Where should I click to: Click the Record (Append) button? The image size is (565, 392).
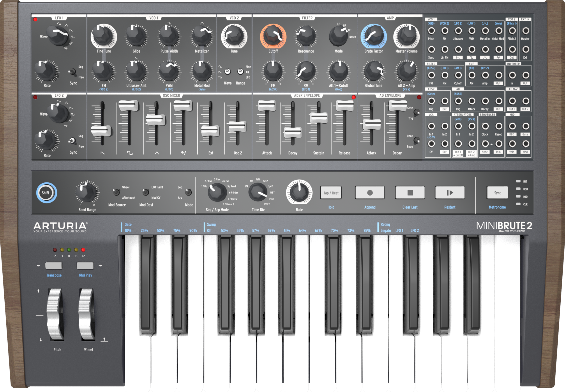pyautogui.click(x=369, y=192)
